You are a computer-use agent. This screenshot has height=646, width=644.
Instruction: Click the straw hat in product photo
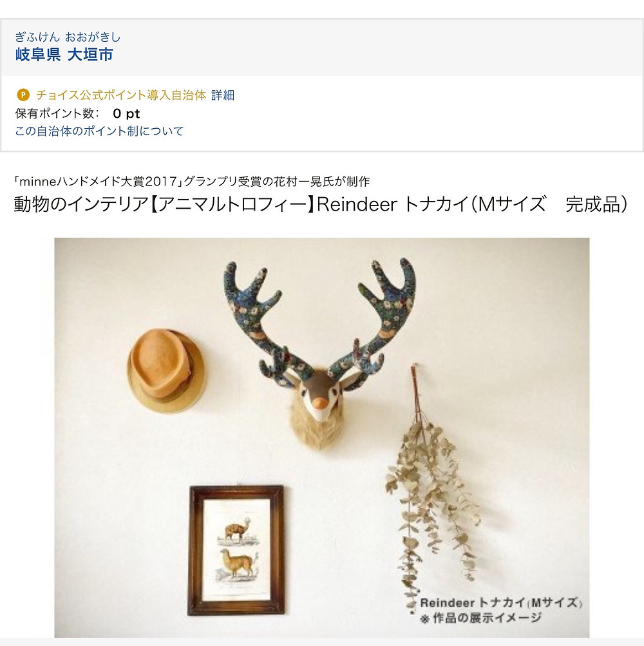point(166,370)
